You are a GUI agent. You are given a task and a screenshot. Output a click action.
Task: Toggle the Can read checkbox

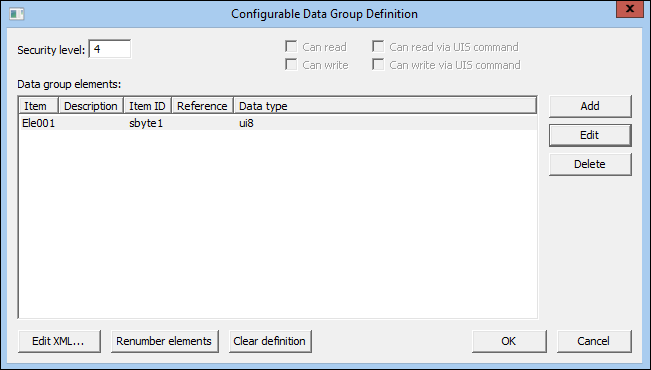pos(291,47)
